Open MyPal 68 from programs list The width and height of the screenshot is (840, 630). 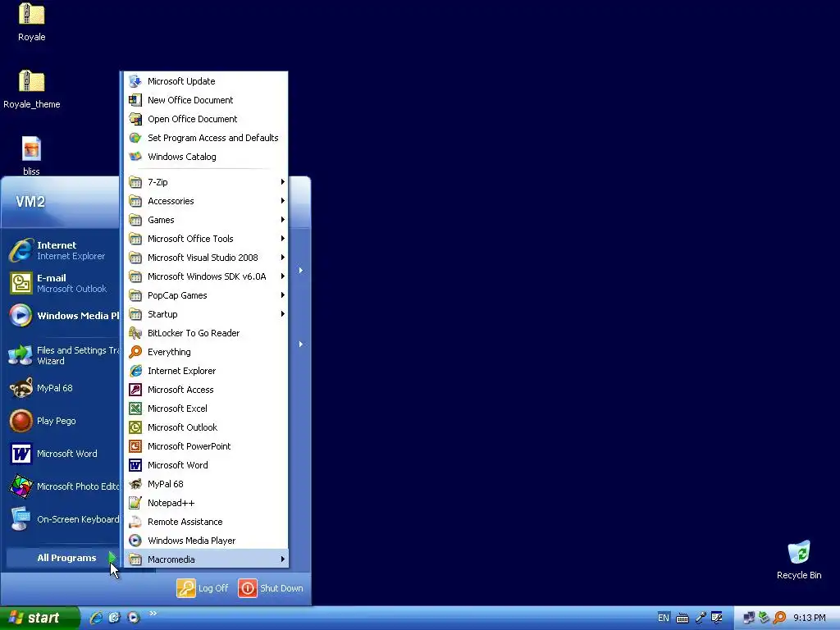pos(206,484)
